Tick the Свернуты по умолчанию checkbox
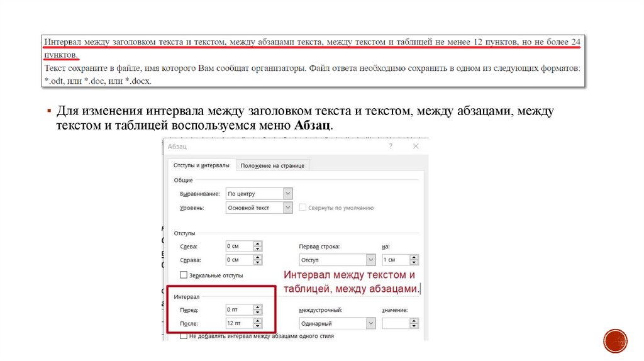Image resolution: width=644 pixels, height=361 pixels. [x=303, y=208]
